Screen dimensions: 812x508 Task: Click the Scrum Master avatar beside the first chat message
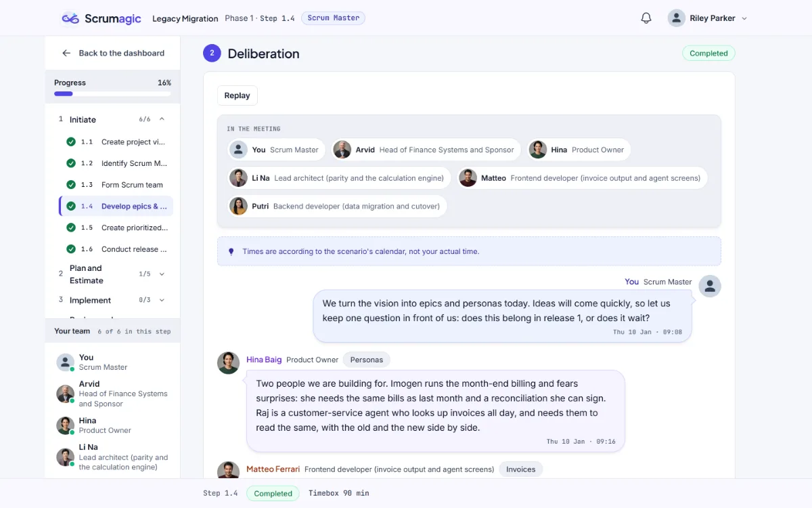(x=710, y=286)
